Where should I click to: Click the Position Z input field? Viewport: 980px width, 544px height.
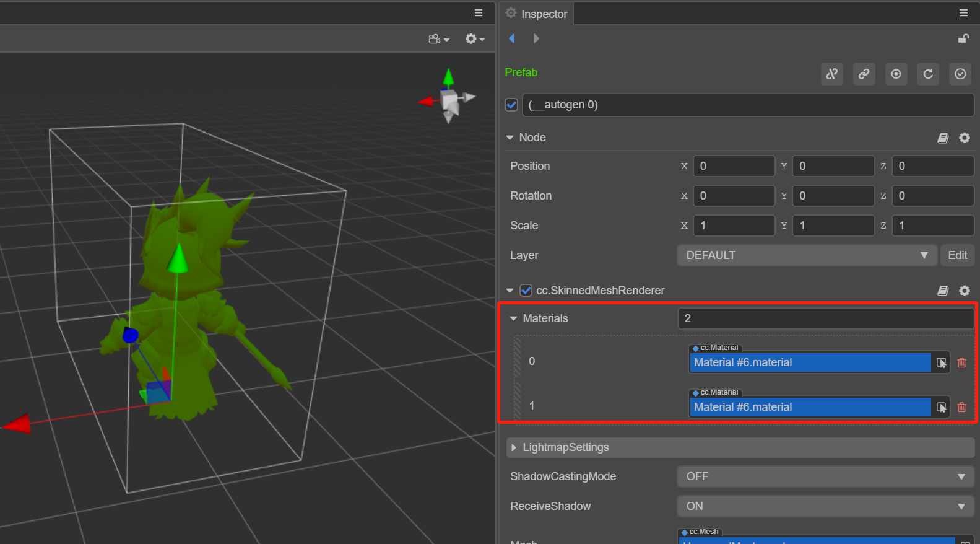tap(933, 166)
